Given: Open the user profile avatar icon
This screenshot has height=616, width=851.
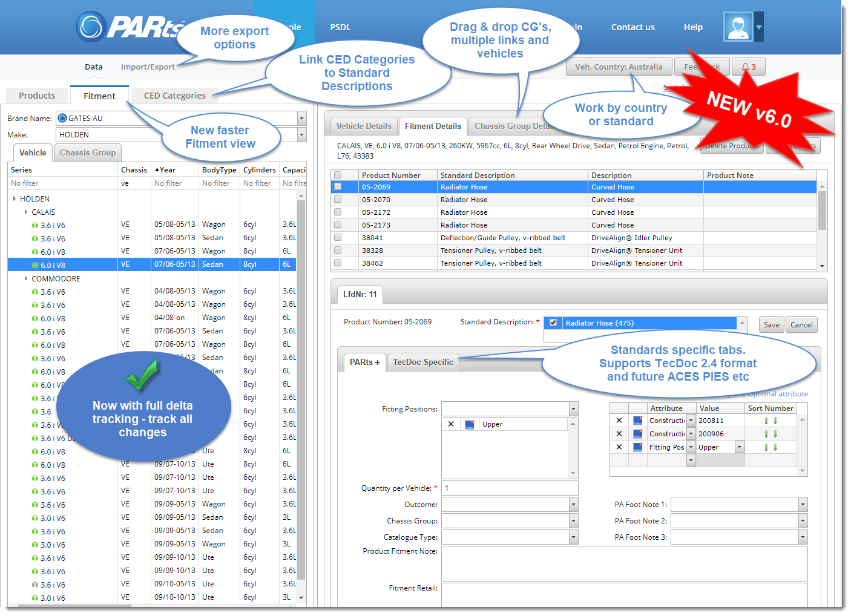Looking at the screenshot, I should pos(738,27).
